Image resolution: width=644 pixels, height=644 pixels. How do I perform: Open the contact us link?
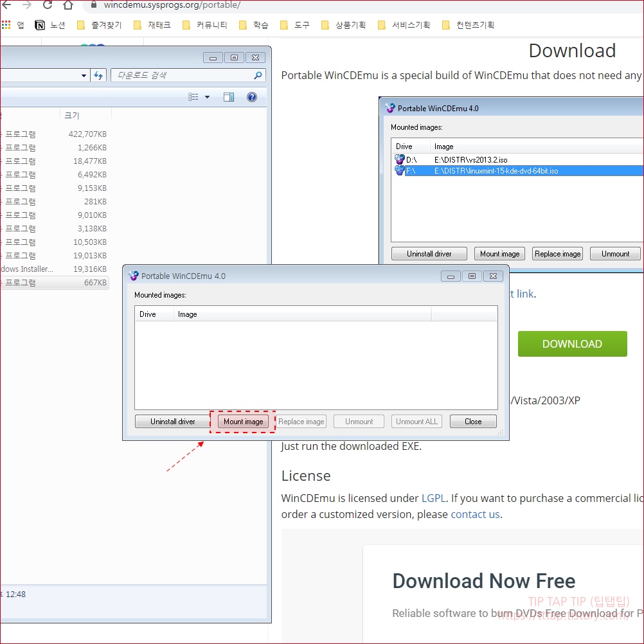tap(475, 515)
